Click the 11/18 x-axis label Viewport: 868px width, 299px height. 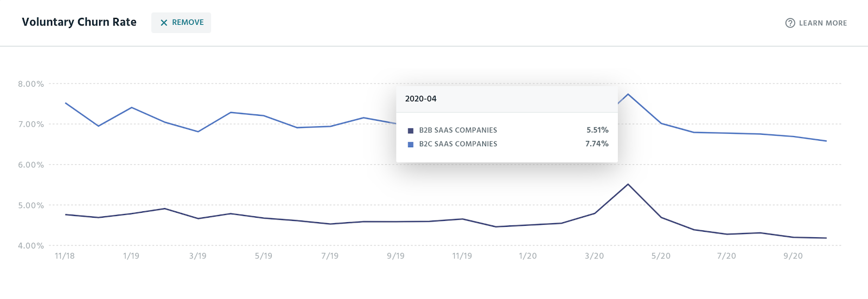(65, 256)
